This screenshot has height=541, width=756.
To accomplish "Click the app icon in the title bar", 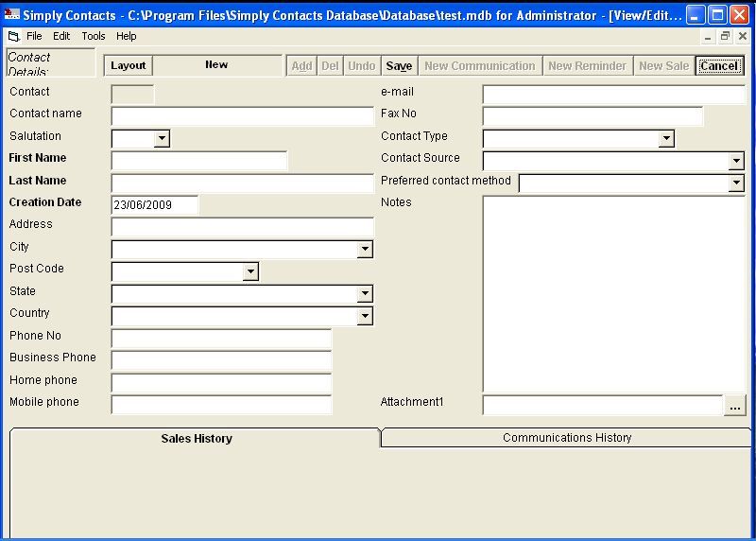I will point(11,14).
